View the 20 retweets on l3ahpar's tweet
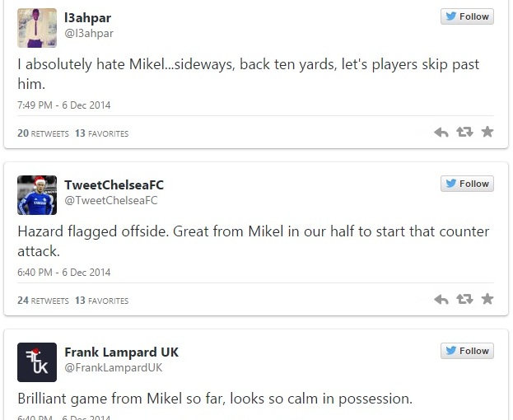 (x=43, y=133)
